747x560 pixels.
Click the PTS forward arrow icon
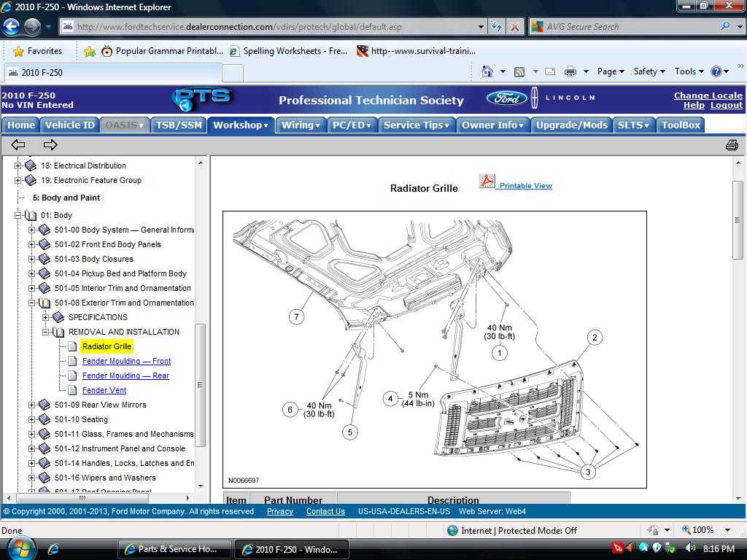click(50, 144)
